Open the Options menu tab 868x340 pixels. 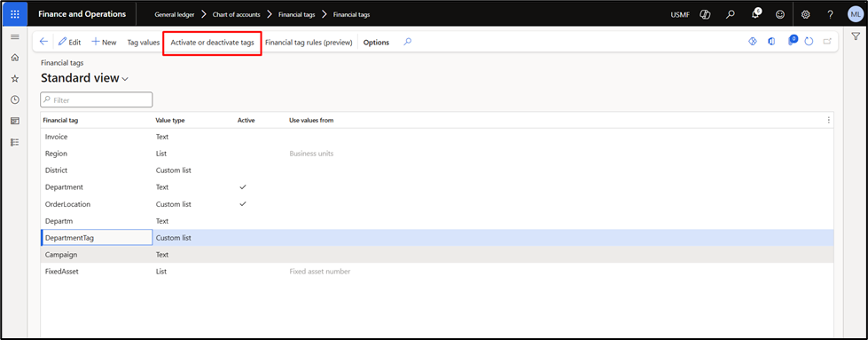(376, 42)
